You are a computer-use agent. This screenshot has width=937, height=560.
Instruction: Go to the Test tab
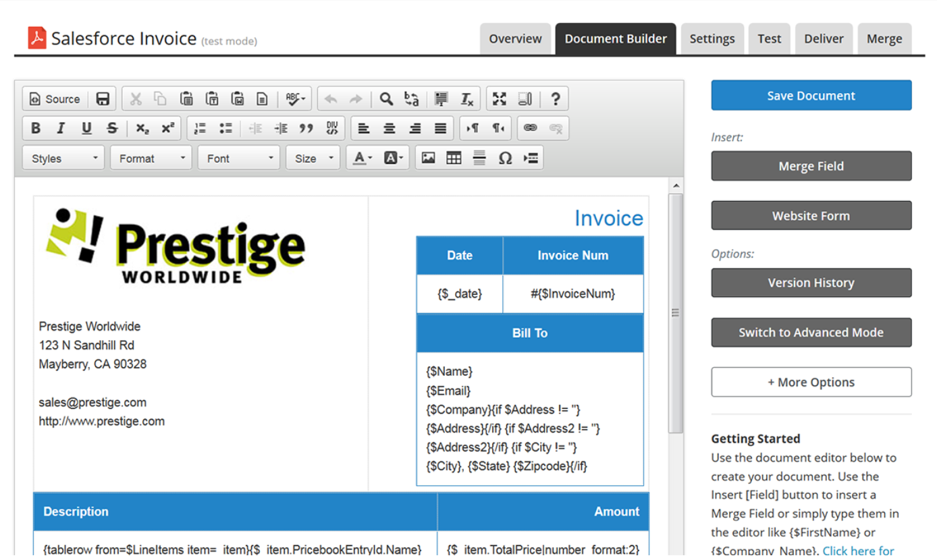tap(770, 39)
